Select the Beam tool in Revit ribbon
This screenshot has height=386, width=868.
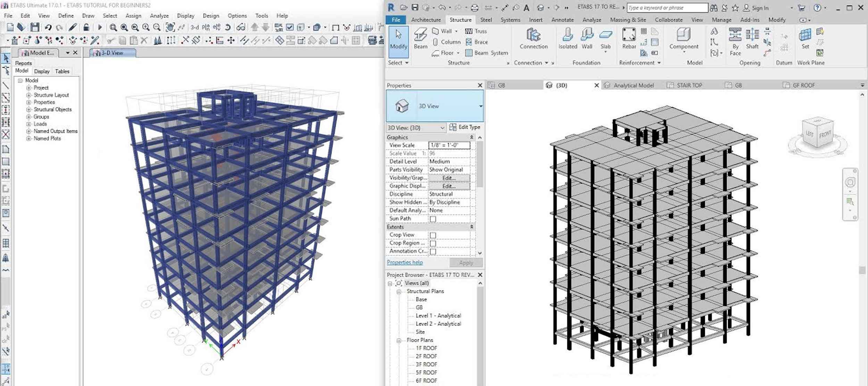pos(420,38)
